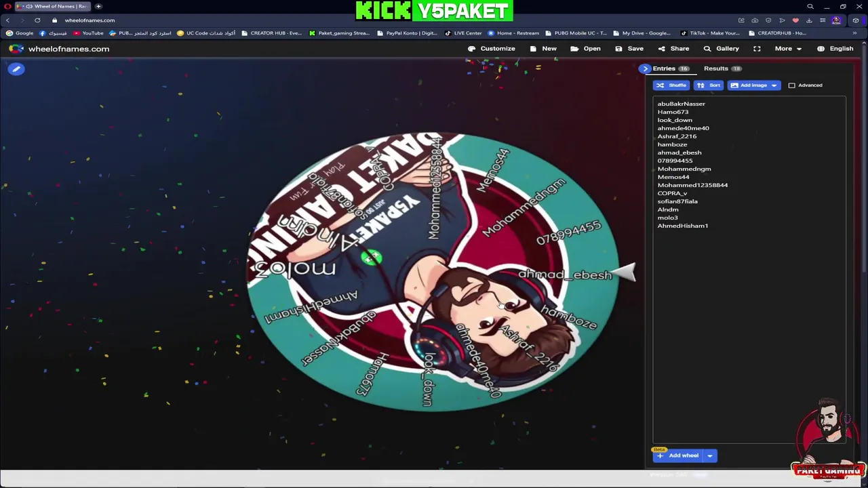Viewport: 868px width, 488px height.
Task: Click the entry molo3 in the list
Action: click(667, 218)
